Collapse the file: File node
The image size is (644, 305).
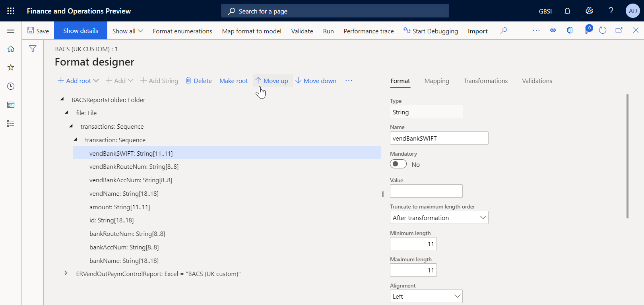(66, 113)
